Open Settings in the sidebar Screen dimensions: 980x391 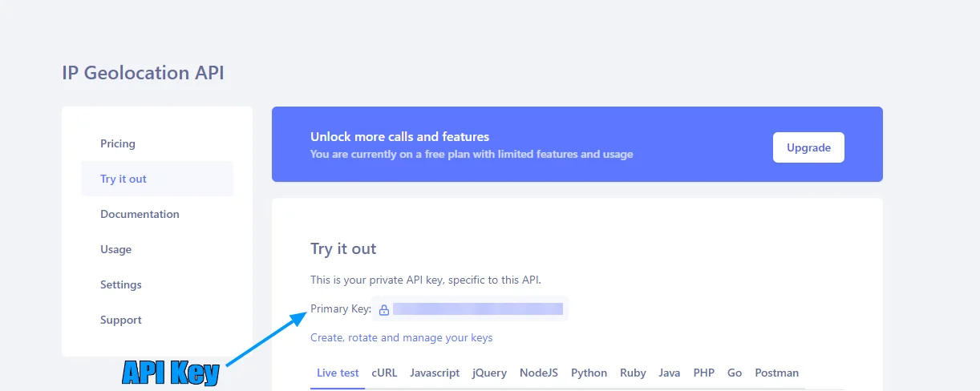(121, 284)
